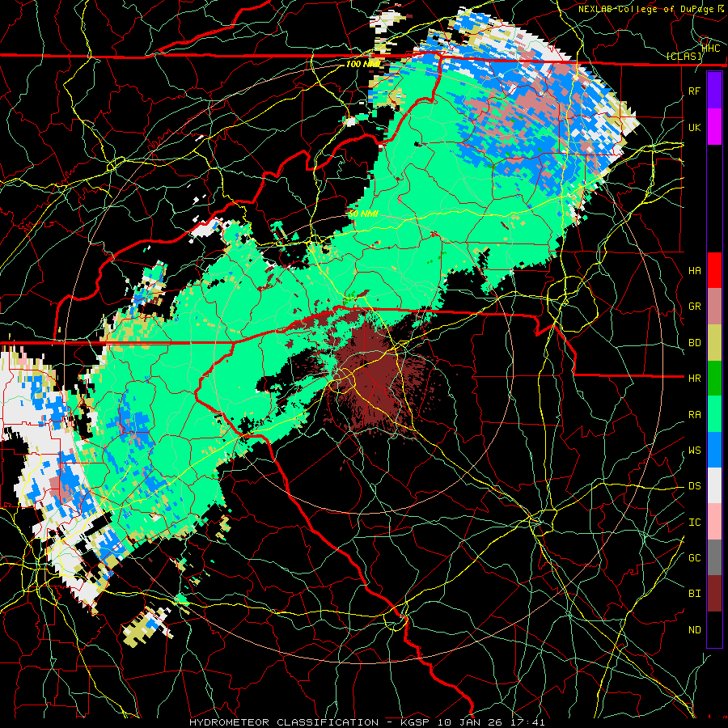Click the DS white legend swatch

714,486
